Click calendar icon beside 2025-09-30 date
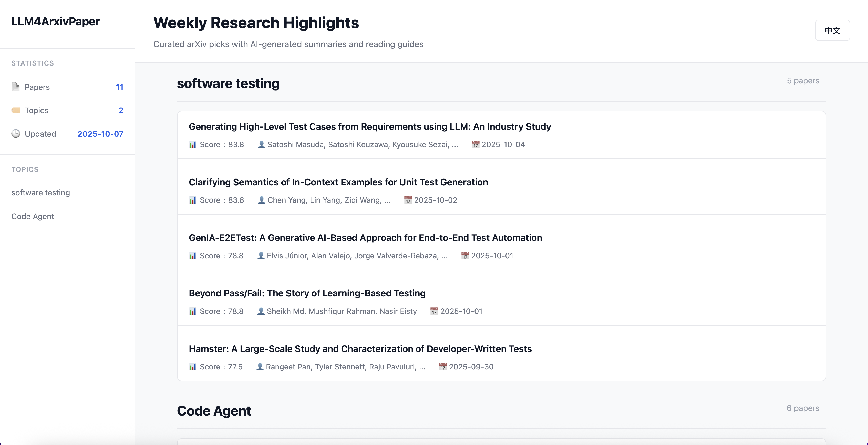 tap(442, 367)
